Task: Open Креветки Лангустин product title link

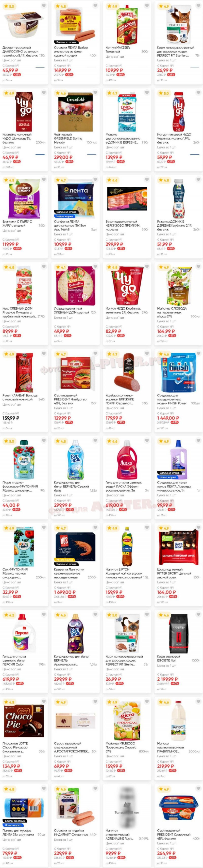Action: click(69, 573)
